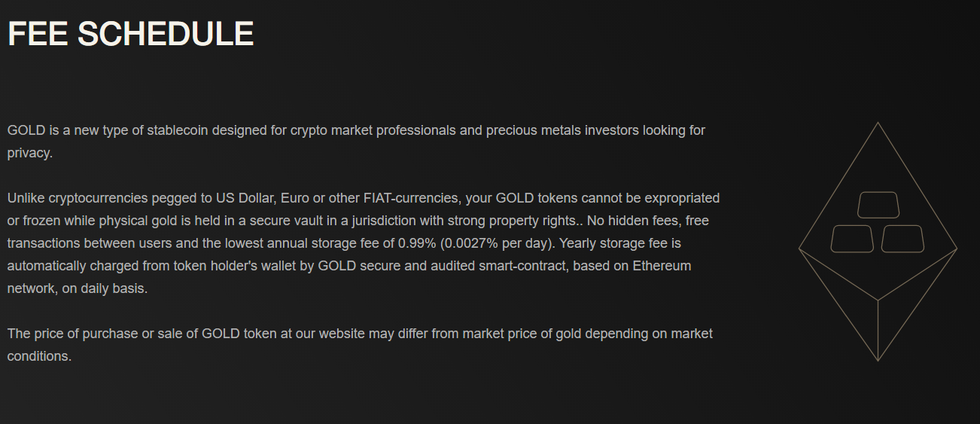Click the FEE SCHEDULE heading

click(x=131, y=34)
